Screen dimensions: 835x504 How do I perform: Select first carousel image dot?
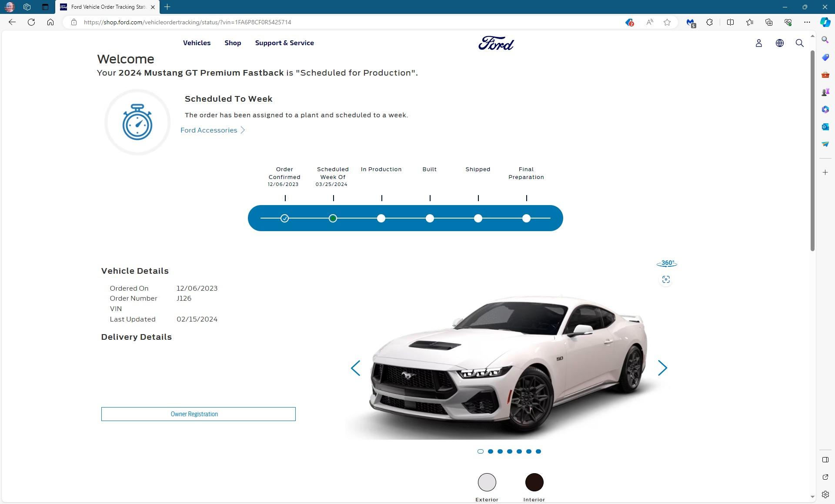481,451
